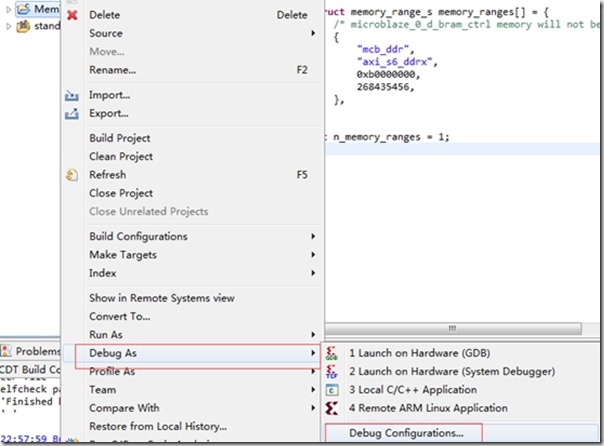This screenshot has width=604, height=446.
Task: Expand the stand project tree arrow
Action: point(8,26)
